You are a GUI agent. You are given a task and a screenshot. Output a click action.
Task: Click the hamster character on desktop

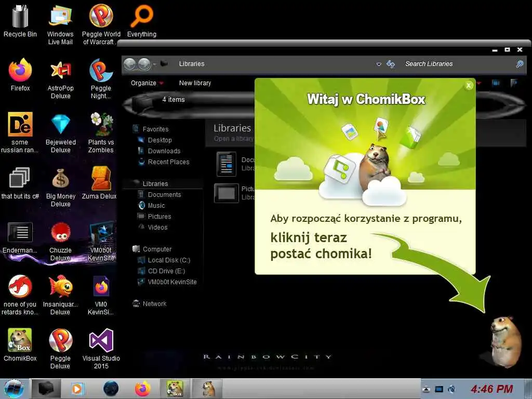[506, 341]
